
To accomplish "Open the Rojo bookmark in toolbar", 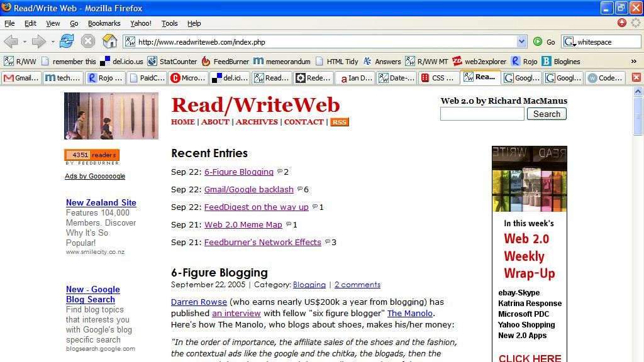I will pos(525,62).
